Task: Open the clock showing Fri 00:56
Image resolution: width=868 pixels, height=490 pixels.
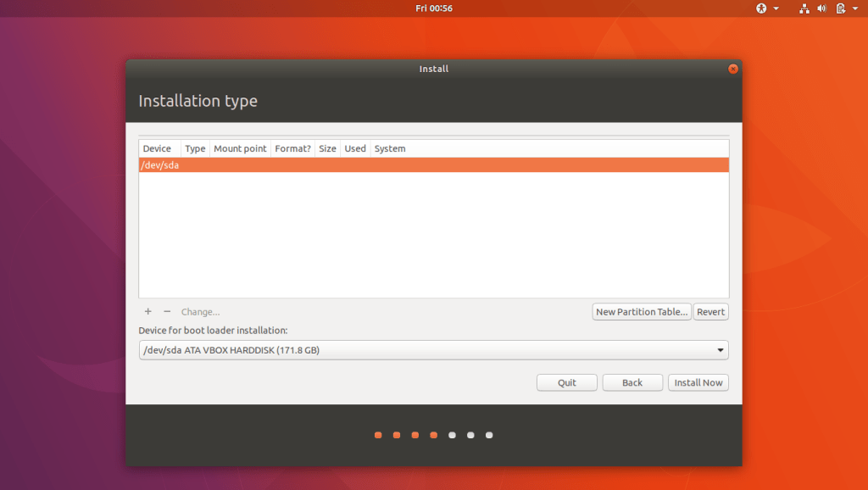Action: click(x=433, y=8)
